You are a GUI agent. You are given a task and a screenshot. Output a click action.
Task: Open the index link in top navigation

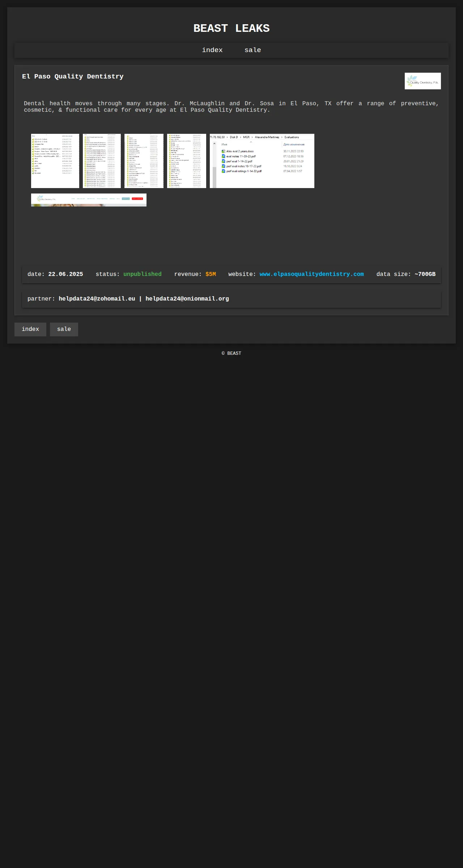[212, 50]
